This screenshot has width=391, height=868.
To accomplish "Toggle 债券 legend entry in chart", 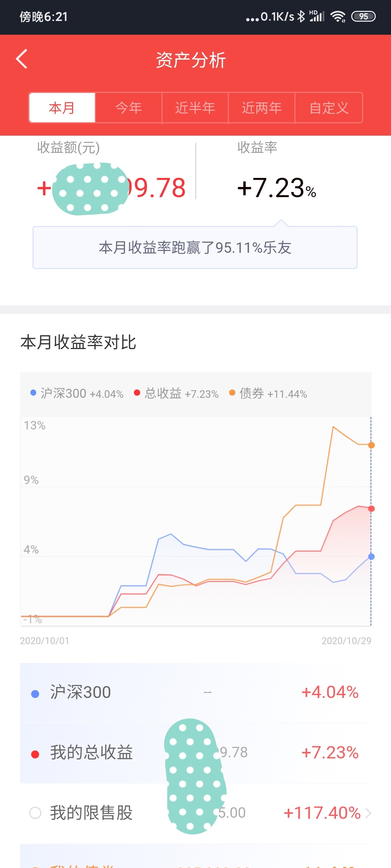I will click(x=268, y=393).
